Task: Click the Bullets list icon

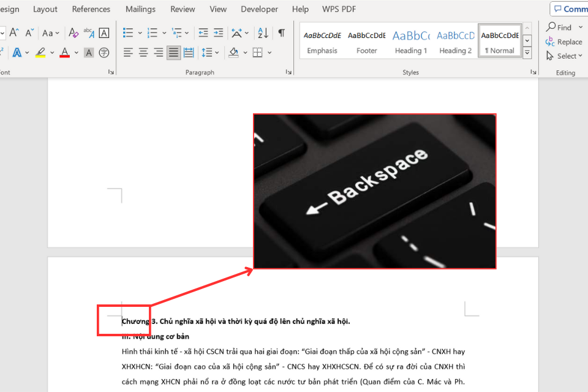Action: [129, 32]
